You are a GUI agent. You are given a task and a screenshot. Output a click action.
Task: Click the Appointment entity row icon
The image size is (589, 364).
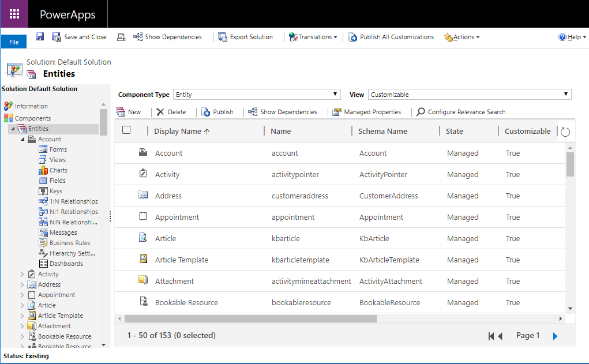[143, 216]
